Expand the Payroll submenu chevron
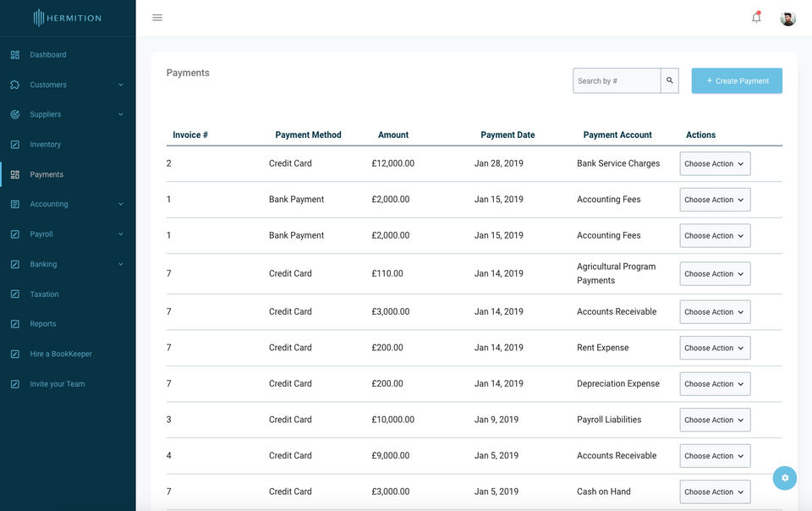 pyautogui.click(x=121, y=234)
